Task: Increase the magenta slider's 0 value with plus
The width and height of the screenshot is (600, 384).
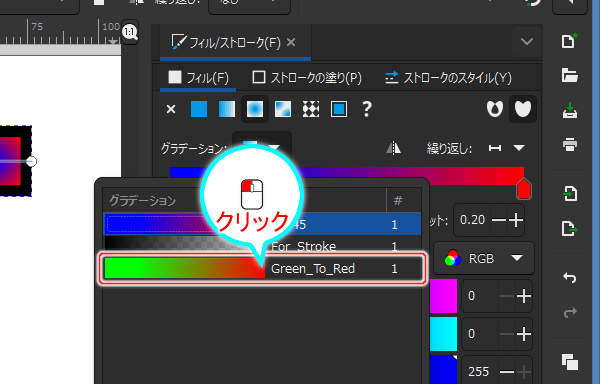Action: click(523, 296)
